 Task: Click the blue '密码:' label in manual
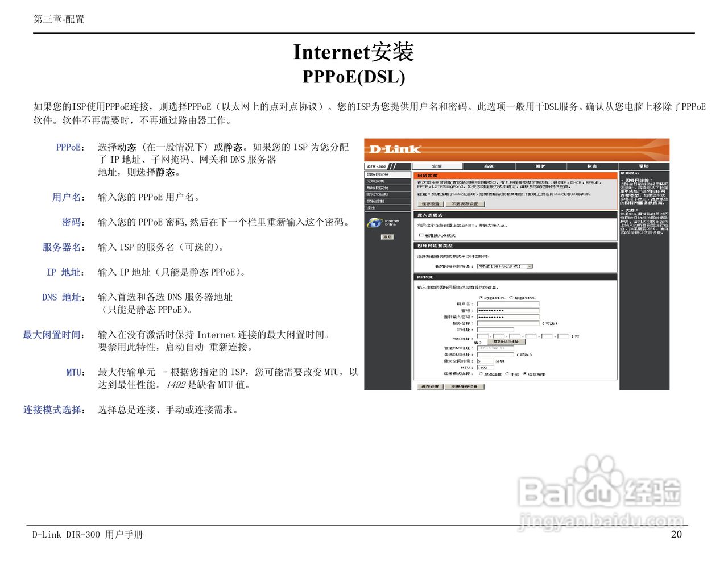73,222
